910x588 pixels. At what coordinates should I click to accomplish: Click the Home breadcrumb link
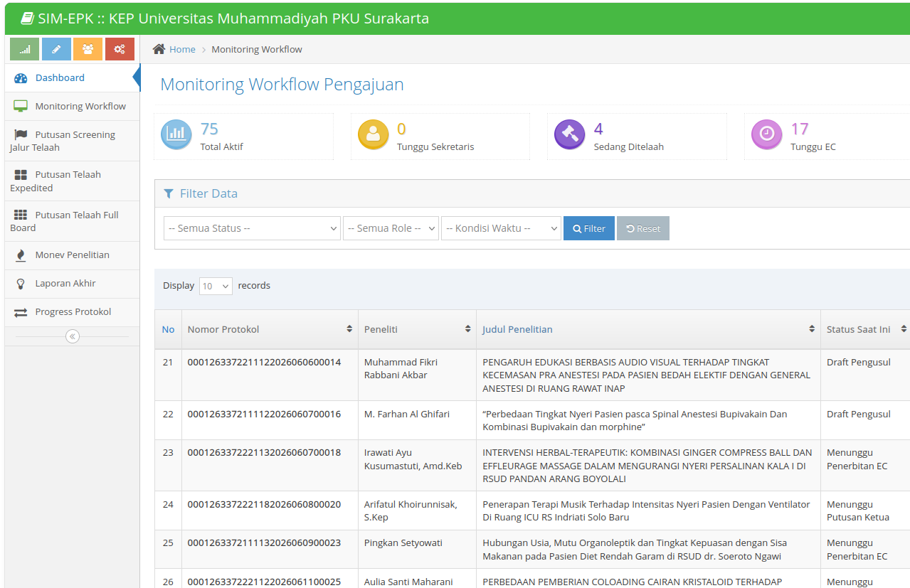[182, 49]
